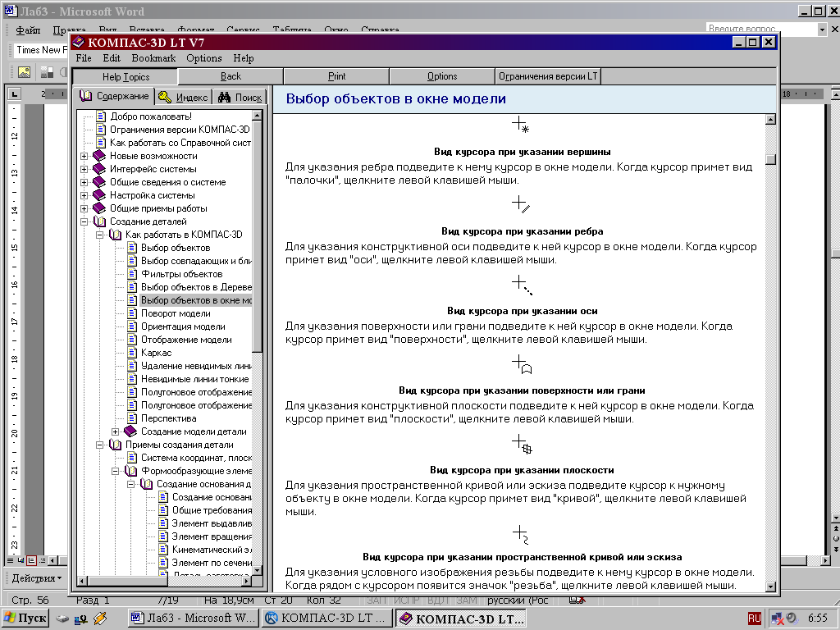Switch to the middle КОМПАС-3D LT taskbar button
The image size is (840, 630).
click(327, 619)
